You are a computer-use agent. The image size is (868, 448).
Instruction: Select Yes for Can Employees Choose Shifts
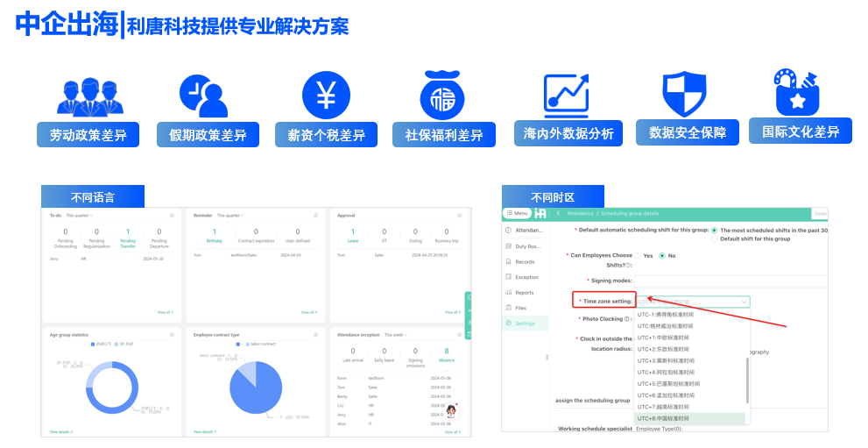(x=638, y=256)
